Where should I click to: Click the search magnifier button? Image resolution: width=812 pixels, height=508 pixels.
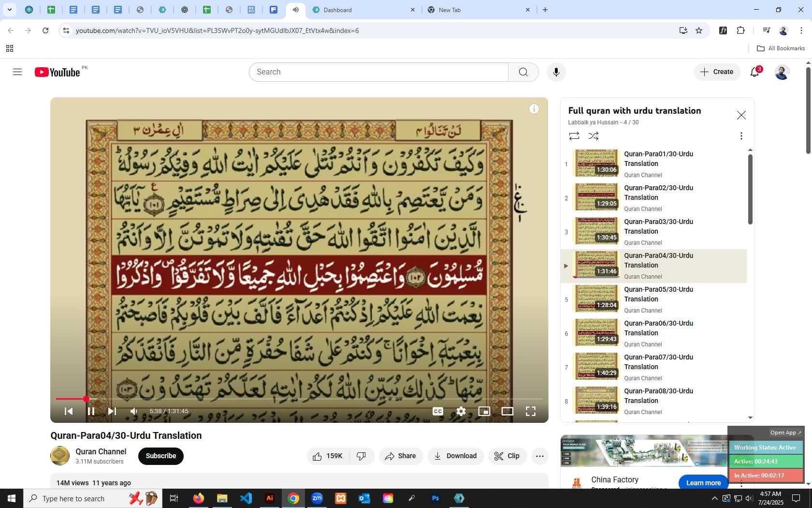[x=523, y=72]
